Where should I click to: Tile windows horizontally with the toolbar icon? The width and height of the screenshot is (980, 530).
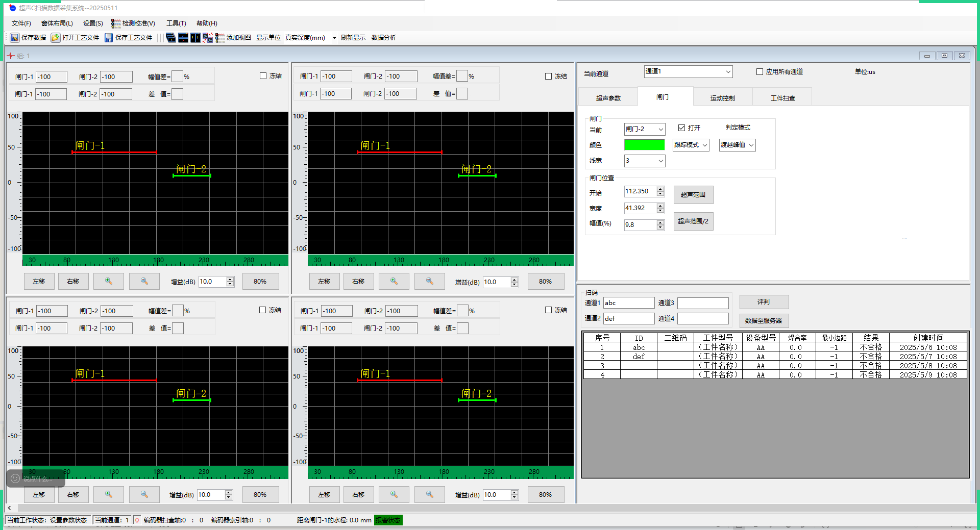tap(183, 38)
